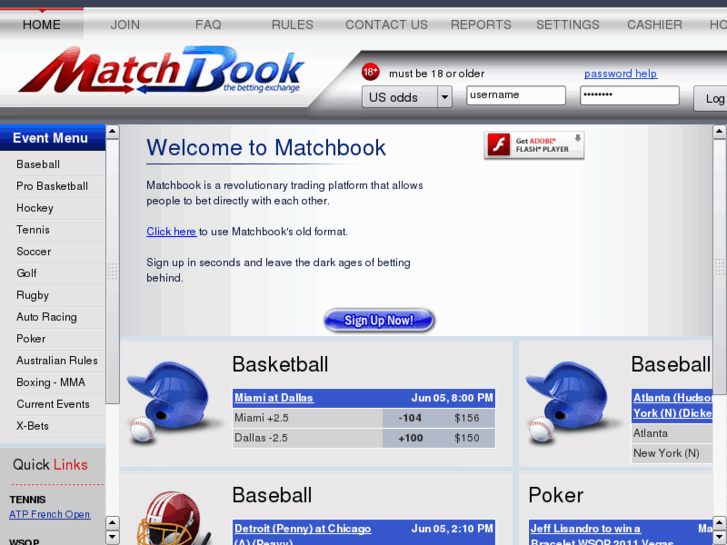This screenshot has height=545, width=727.
Task: Click the main content scrollbar down arrow
Action: point(719,537)
